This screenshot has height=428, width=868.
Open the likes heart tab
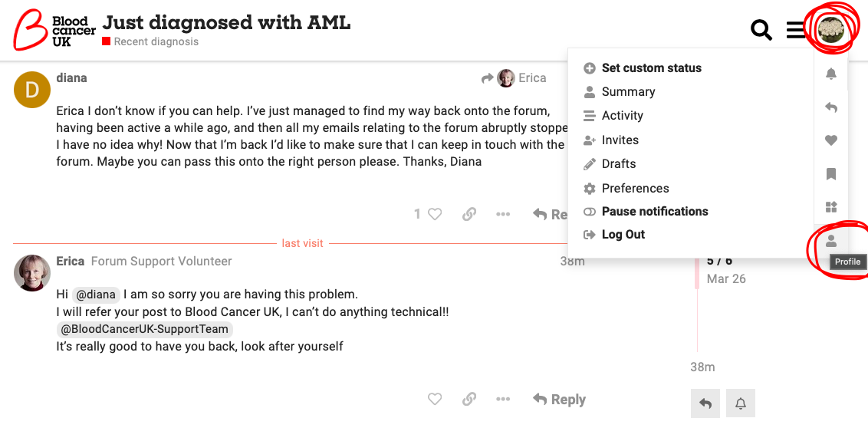coord(831,140)
